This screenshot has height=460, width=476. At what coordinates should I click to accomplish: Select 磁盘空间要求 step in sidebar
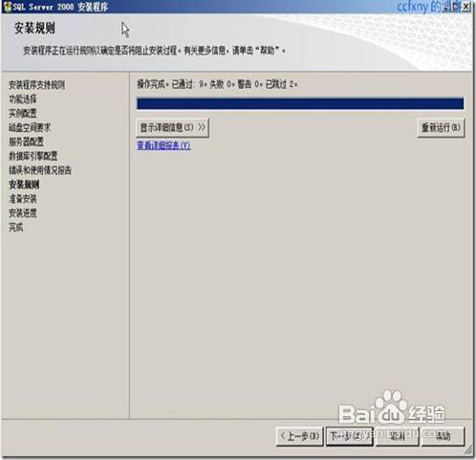[30, 127]
